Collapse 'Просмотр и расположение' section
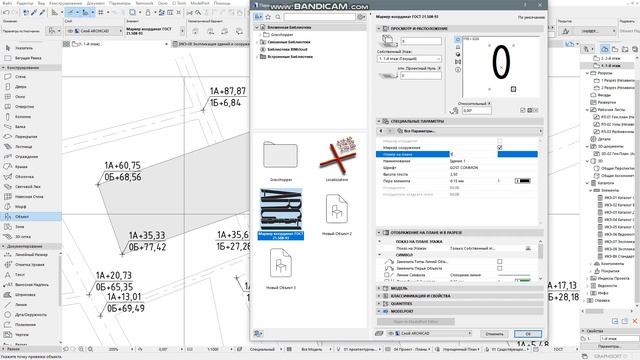The image size is (640, 360). point(379,29)
